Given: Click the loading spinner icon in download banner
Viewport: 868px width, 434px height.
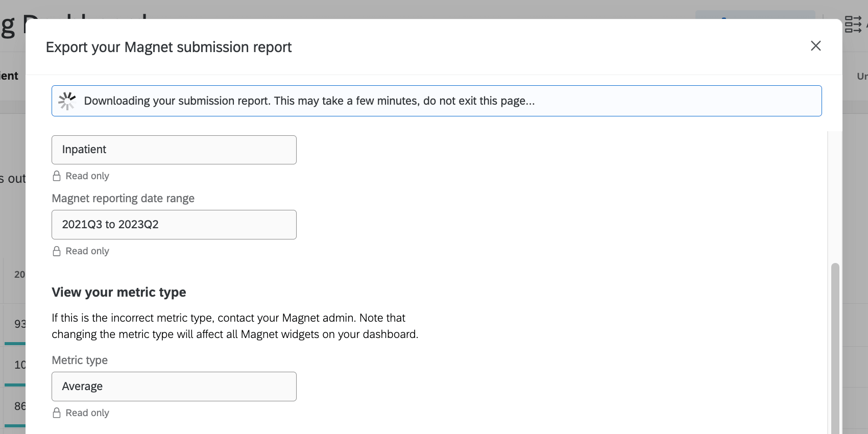Looking at the screenshot, I should point(67,101).
